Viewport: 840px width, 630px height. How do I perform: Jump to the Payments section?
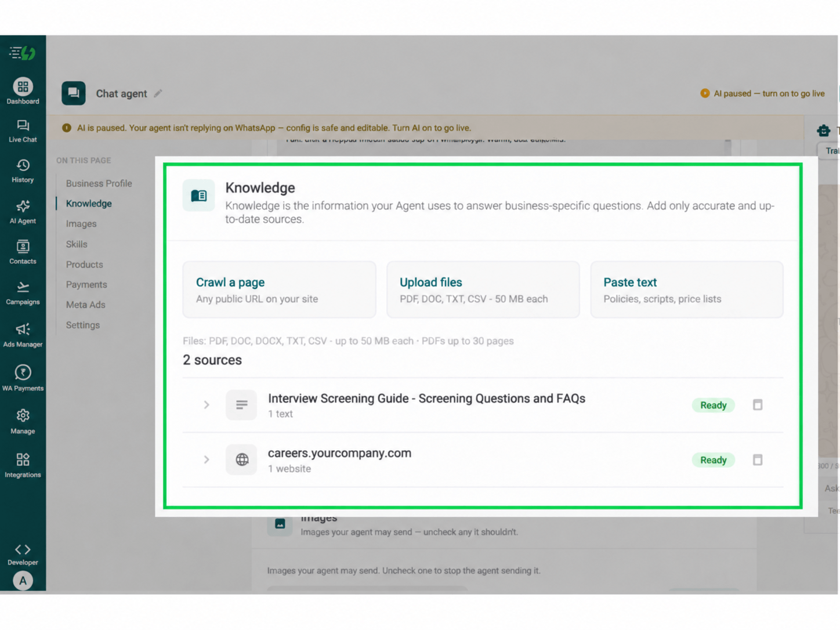tap(86, 285)
